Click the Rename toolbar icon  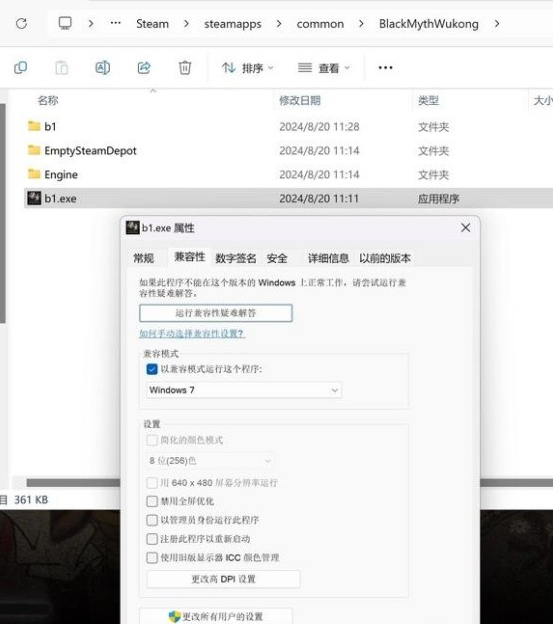click(103, 68)
